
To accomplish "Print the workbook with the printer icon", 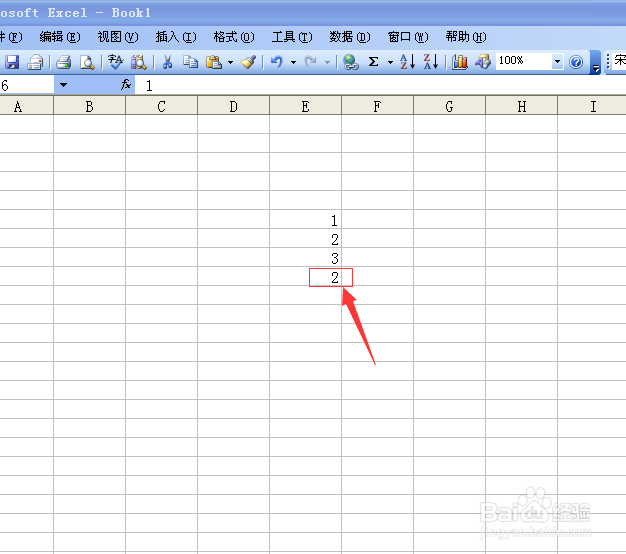I will pos(63,62).
